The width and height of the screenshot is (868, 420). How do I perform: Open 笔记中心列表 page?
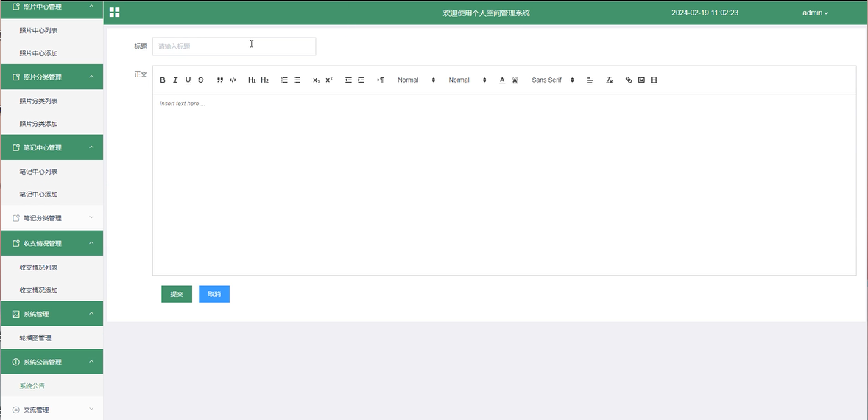tap(52, 171)
